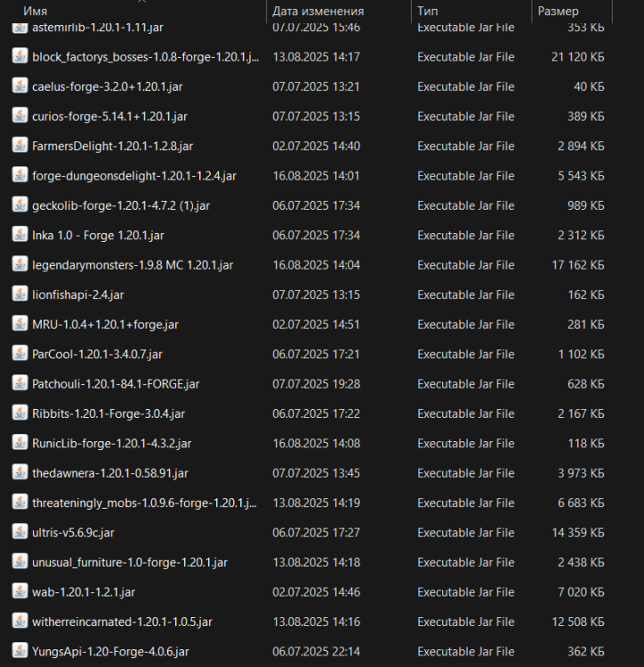Select Inka 1.0 - Forge 1.20.1.jar file name
This screenshot has height=667, width=644.
click(98, 236)
